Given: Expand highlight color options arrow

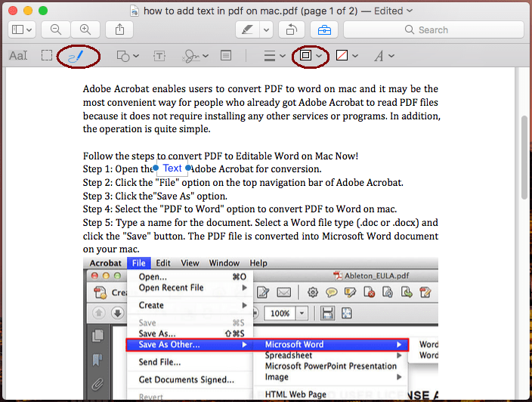Looking at the screenshot, I should coord(267,30).
